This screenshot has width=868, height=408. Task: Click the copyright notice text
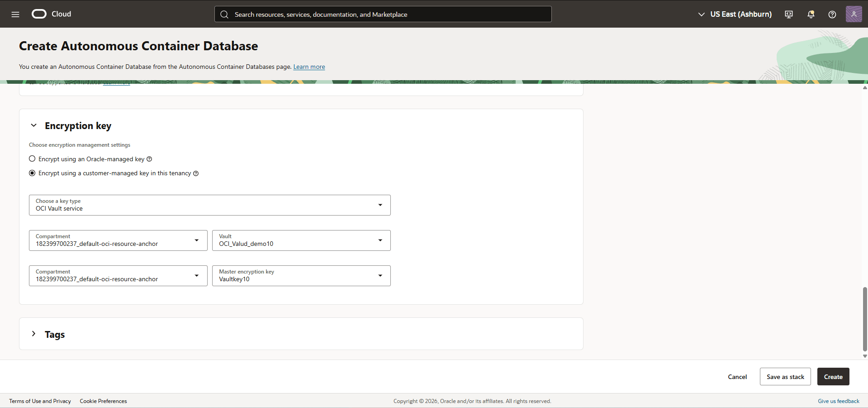point(472,401)
